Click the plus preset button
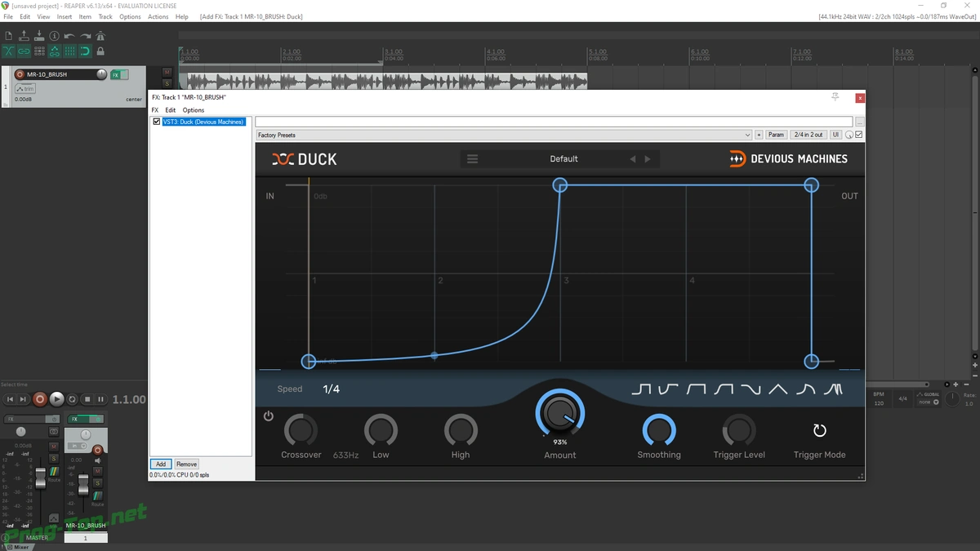The width and height of the screenshot is (980, 551). pos(759,135)
